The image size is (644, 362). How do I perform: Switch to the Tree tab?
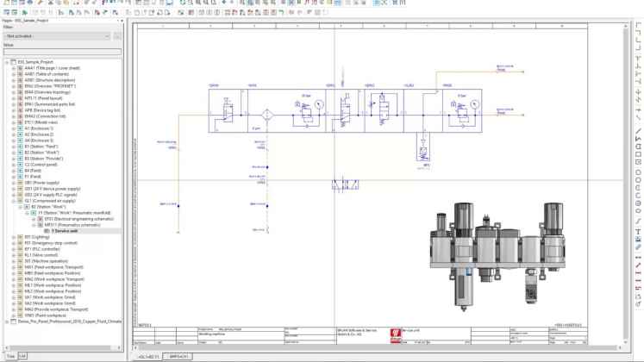[x=10, y=355]
